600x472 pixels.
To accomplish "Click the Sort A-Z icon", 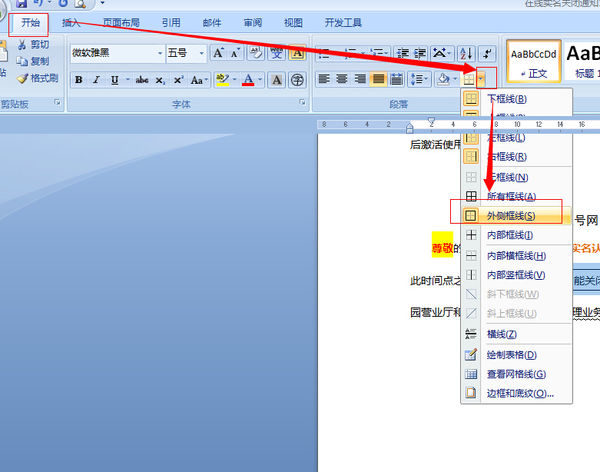I will point(466,53).
